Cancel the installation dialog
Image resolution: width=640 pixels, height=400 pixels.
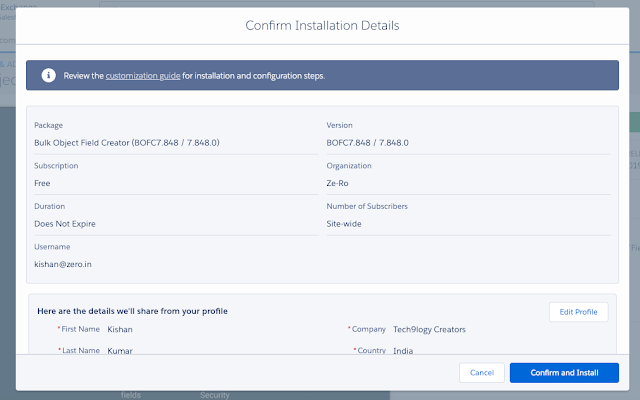pos(482,373)
